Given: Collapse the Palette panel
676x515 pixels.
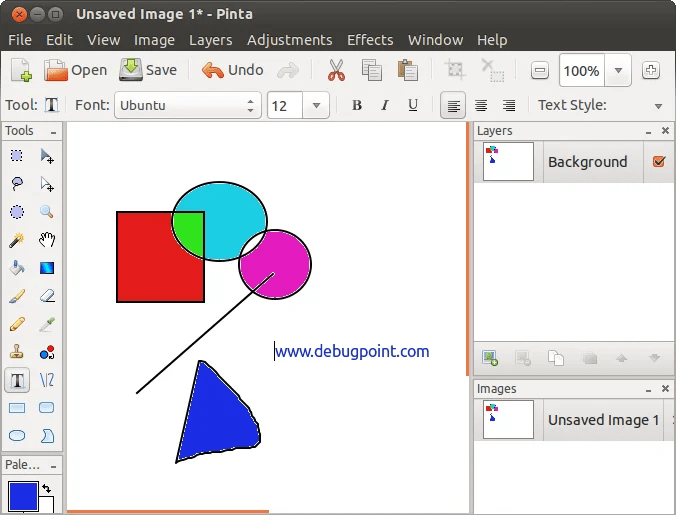Looking at the screenshot, I should pyautogui.click(x=53, y=466).
